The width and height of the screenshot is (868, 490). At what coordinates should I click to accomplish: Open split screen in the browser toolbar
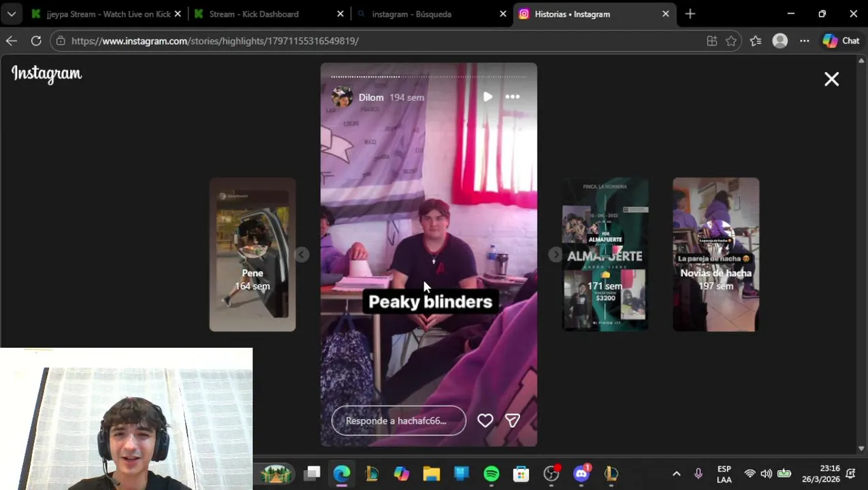[x=712, y=41]
